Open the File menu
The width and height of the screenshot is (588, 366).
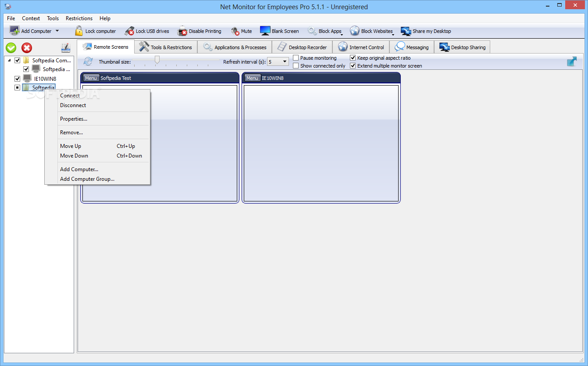[x=11, y=18]
